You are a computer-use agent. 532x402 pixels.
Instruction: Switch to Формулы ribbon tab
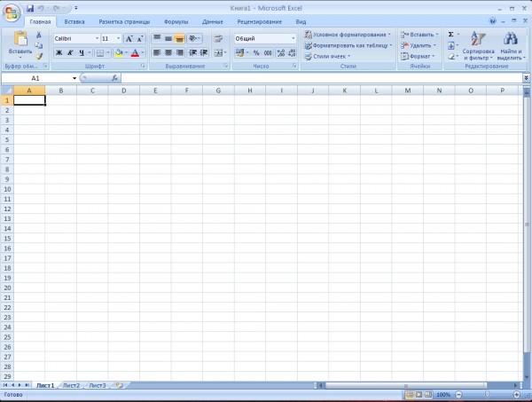point(176,21)
